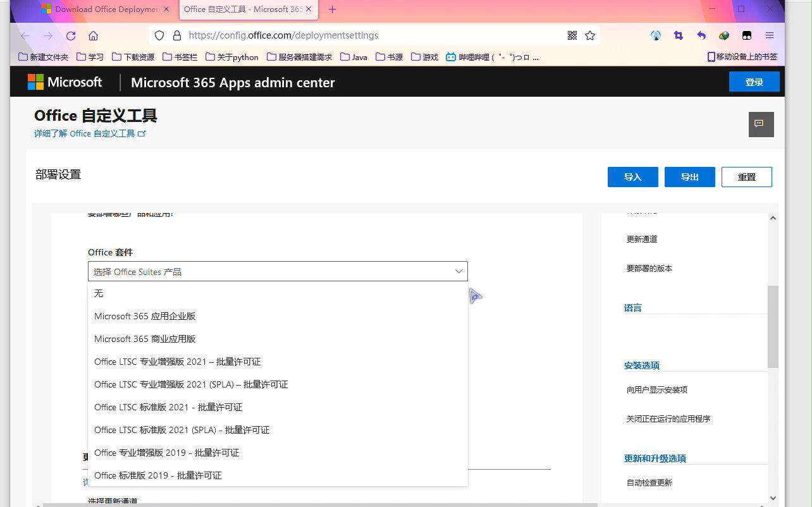The width and height of the screenshot is (812, 507).
Task: Click the scrollbar down arrow
Action: click(773, 498)
